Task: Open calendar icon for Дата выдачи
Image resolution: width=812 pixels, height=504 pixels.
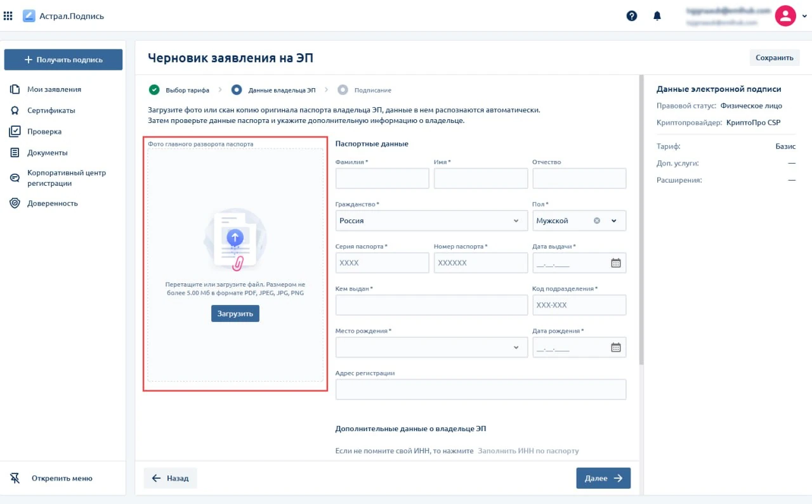Action: [615, 263]
